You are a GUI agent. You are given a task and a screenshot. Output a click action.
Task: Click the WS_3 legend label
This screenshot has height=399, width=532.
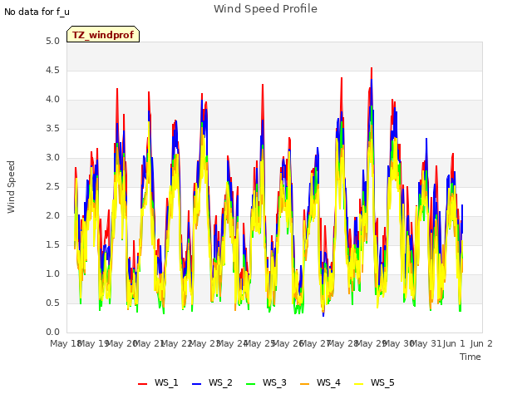coord(274,382)
